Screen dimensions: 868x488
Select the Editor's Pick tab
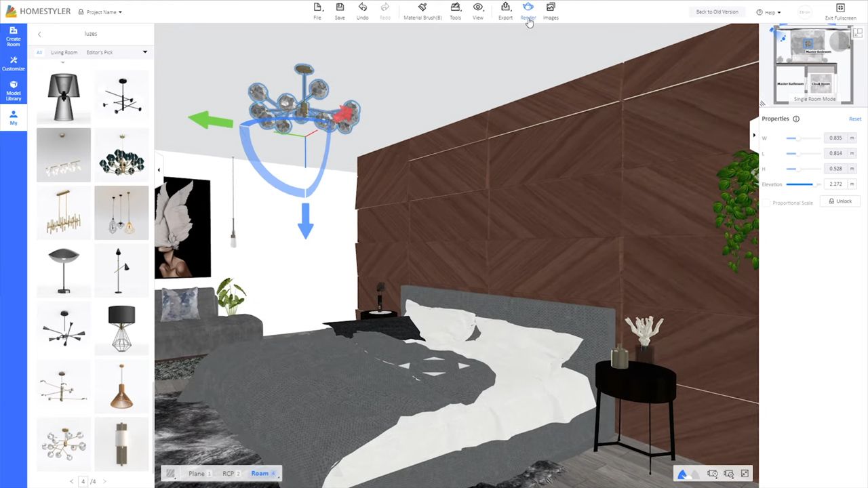pyautogui.click(x=100, y=52)
